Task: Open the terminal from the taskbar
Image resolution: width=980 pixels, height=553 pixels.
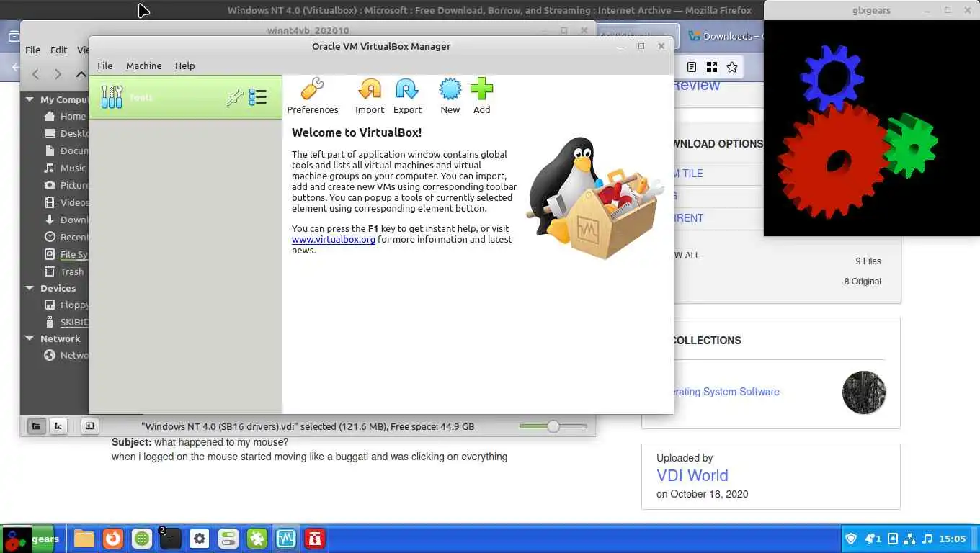Action: 170,539
